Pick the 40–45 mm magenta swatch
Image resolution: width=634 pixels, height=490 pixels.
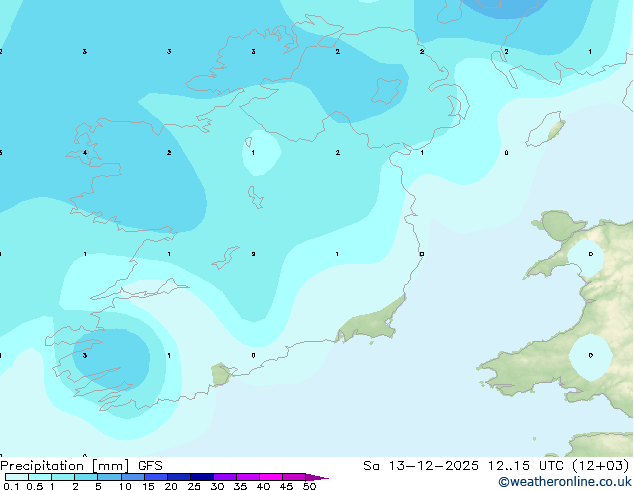point(271,477)
